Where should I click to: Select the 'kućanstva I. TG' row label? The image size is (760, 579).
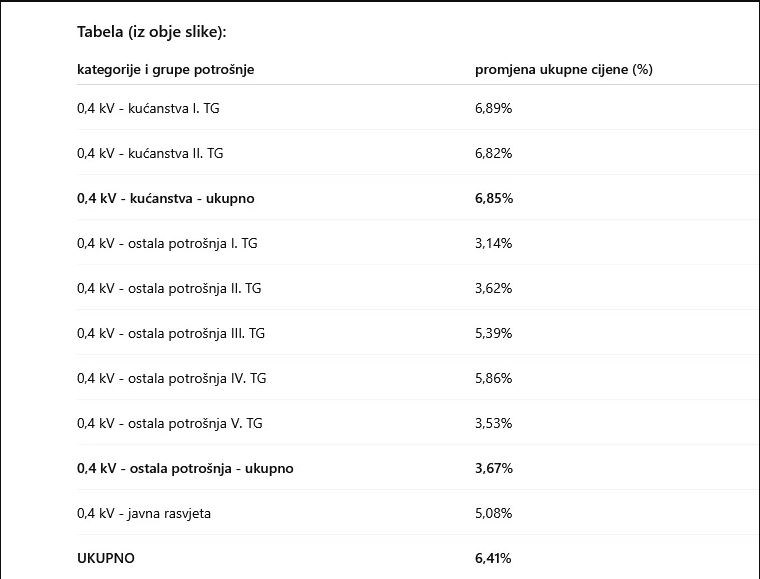(148, 108)
